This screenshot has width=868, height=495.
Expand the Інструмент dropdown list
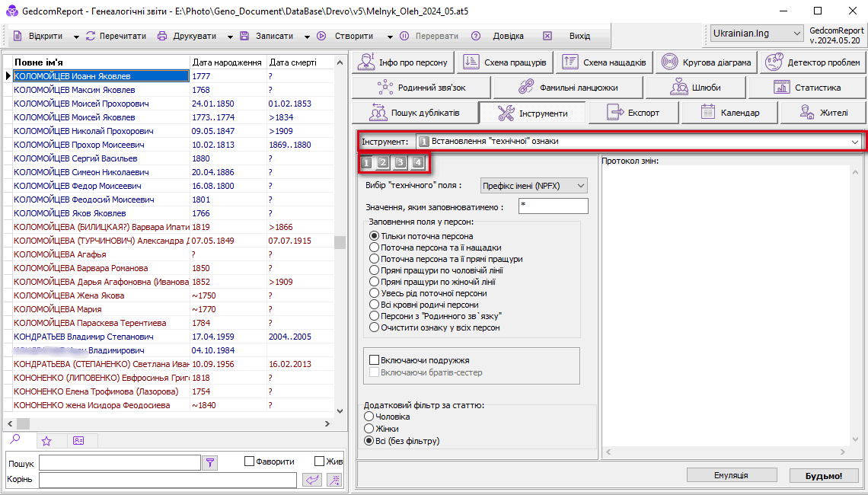pos(855,142)
